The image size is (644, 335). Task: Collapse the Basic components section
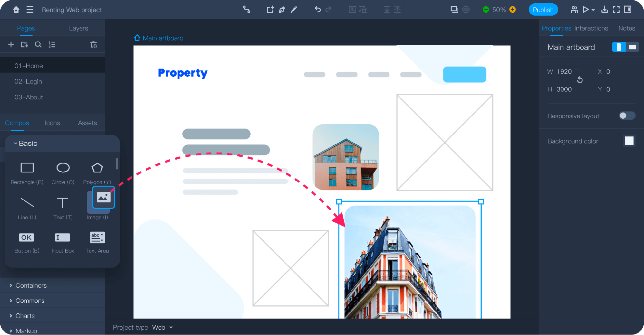[15, 143]
